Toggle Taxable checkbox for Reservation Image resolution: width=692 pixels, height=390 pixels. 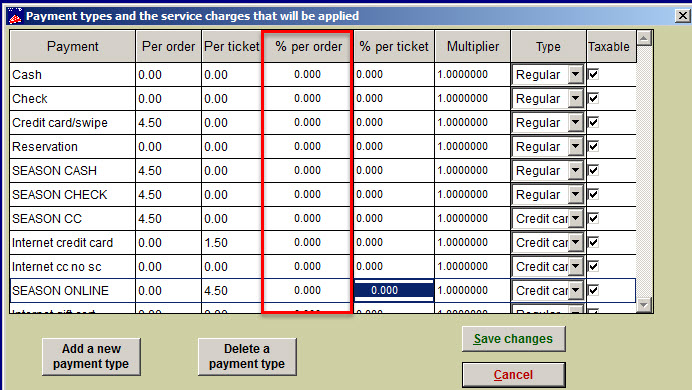tap(594, 146)
